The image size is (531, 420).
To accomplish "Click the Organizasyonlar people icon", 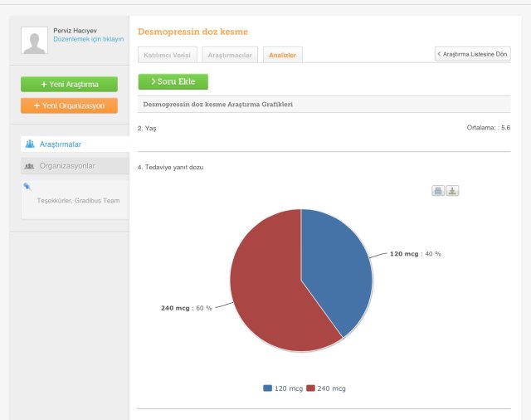I will pos(30,166).
